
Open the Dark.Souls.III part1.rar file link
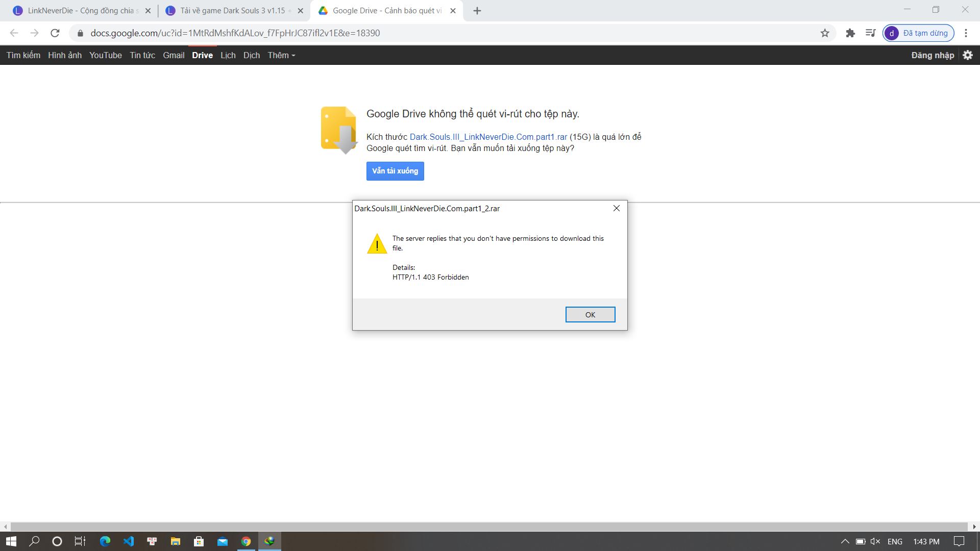tap(488, 137)
